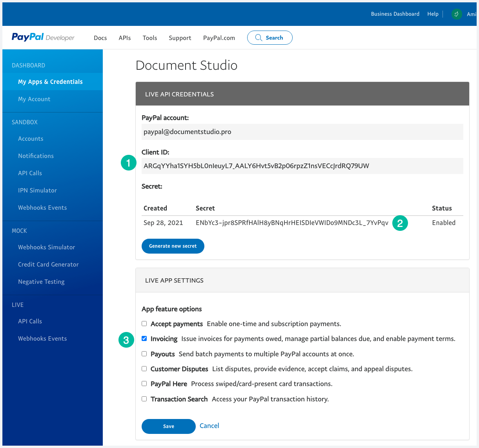Click the PayPal account email field
This screenshot has width=479, height=448.
click(x=302, y=132)
